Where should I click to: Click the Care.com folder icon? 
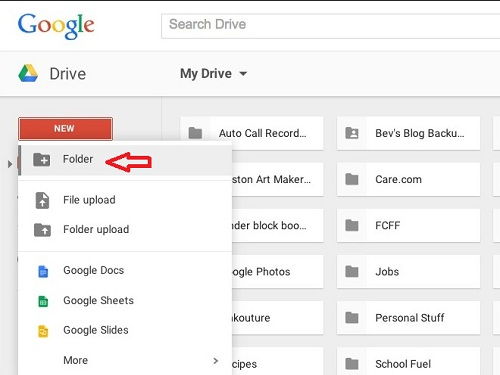coord(352,179)
